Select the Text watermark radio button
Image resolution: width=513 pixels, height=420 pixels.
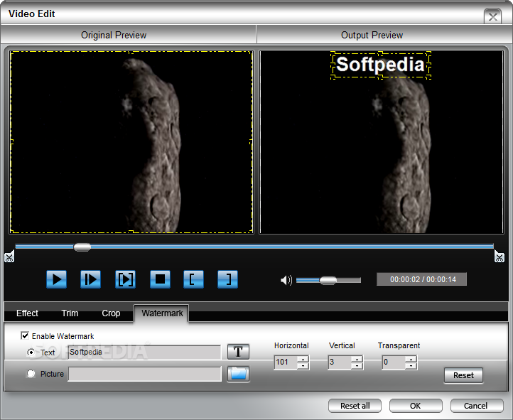pyautogui.click(x=31, y=352)
